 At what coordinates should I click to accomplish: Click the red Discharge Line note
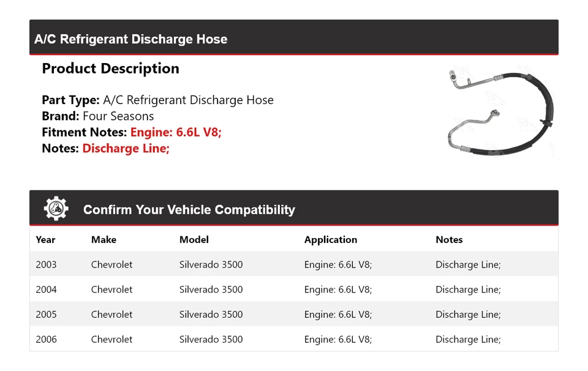pyautogui.click(x=126, y=148)
